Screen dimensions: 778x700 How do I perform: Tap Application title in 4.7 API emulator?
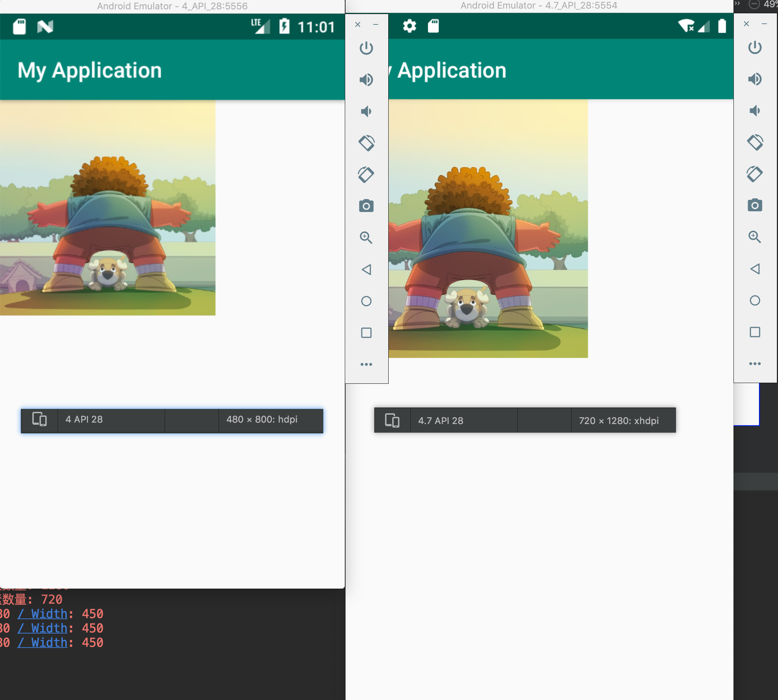(x=451, y=70)
